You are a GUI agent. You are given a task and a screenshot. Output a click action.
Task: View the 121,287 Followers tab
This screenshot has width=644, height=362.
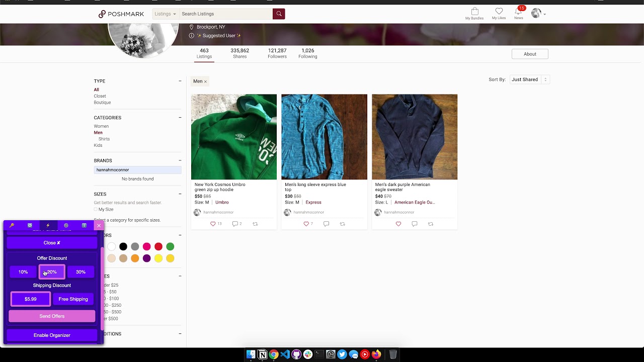point(277,53)
